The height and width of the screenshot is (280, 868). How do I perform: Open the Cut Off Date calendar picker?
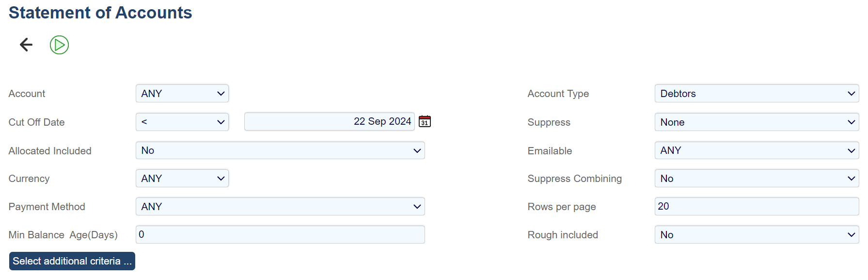pos(425,121)
